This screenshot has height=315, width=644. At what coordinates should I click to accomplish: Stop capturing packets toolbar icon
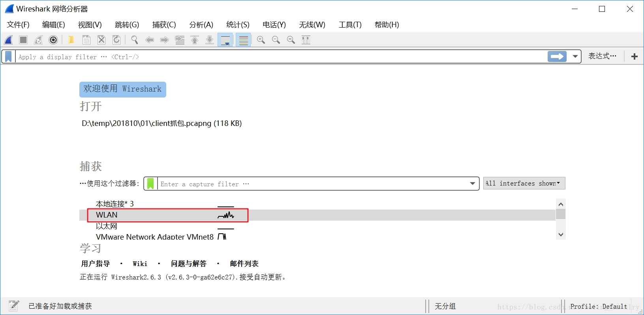point(23,40)
